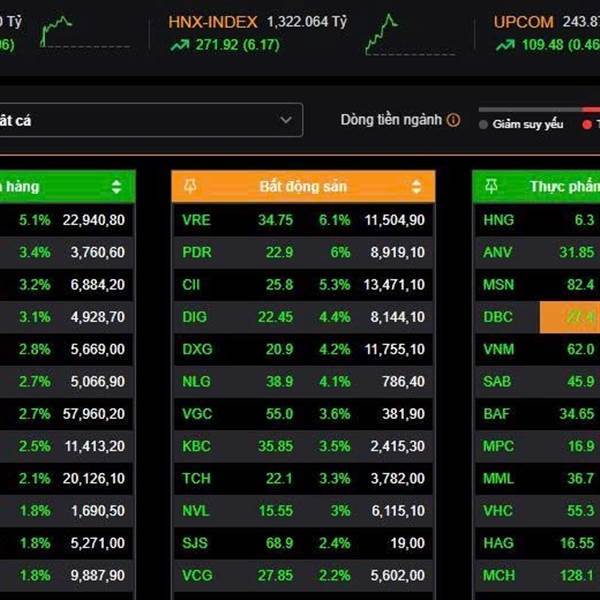Click the UPCOM index label
This screenshot has width=600, height=600.
click(523, 22)
